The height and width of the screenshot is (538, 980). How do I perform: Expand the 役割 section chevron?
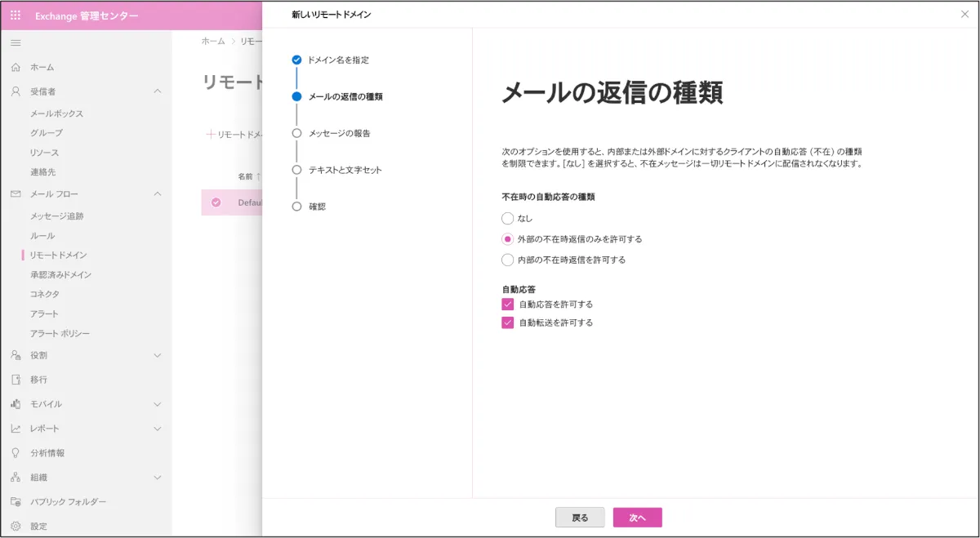coord(158,356)
